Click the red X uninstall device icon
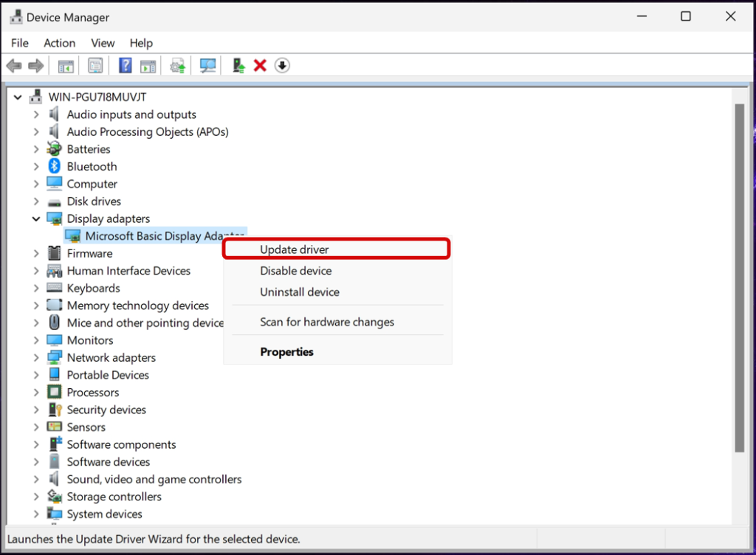 click(260, 66)
